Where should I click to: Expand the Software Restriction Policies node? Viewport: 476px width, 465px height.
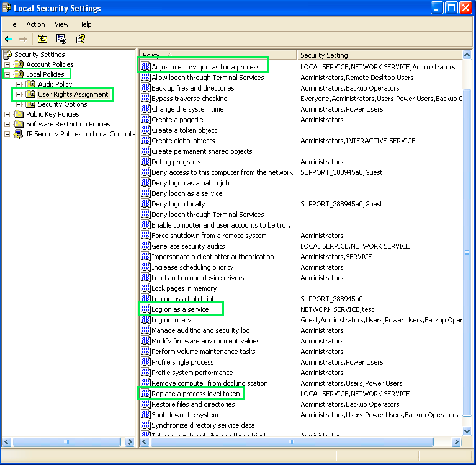[x=7, y=124]
